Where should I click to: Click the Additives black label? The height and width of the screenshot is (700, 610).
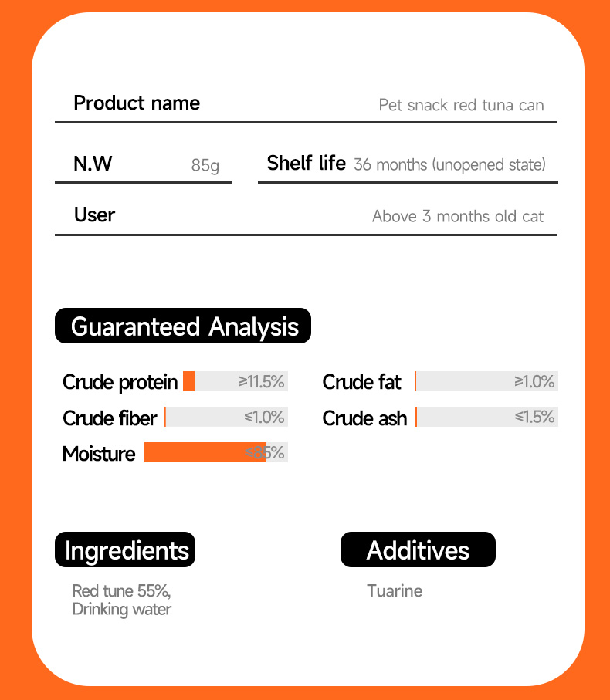(418, 550)
